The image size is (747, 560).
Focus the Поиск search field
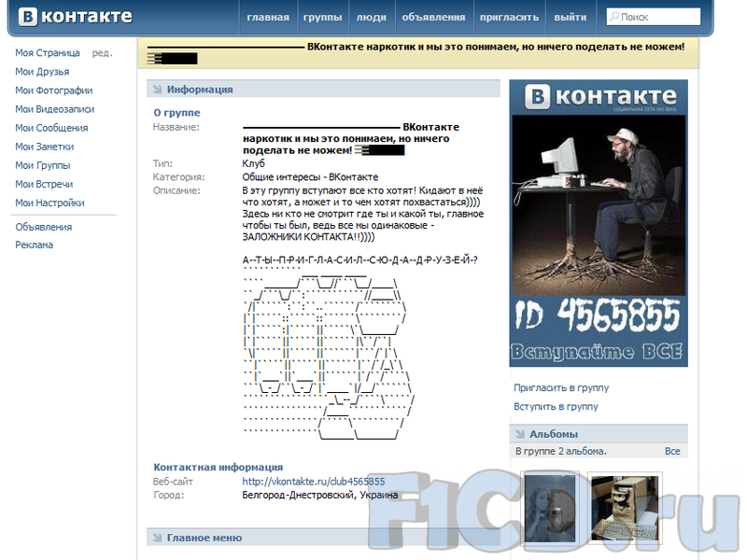click(x=653, y=17)
